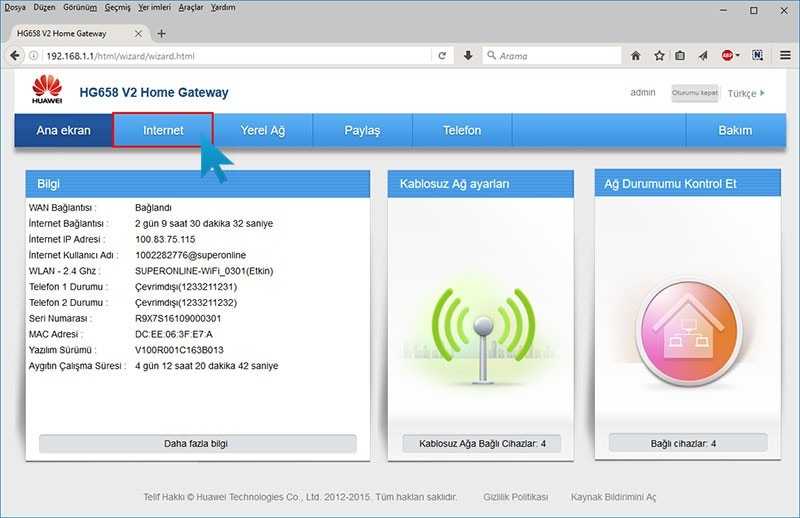800x518 pixels.
Task: Click the Oturumu kapat logout button
Action: click(x=695, y=93)
